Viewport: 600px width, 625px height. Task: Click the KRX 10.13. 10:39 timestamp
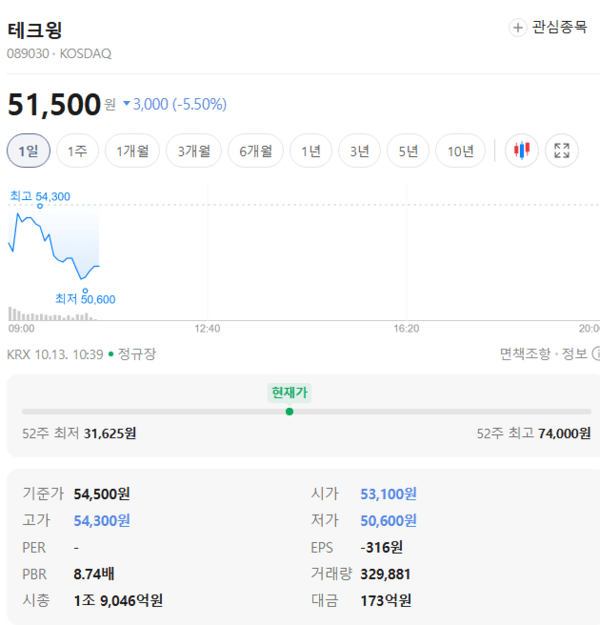pos(55,354)
